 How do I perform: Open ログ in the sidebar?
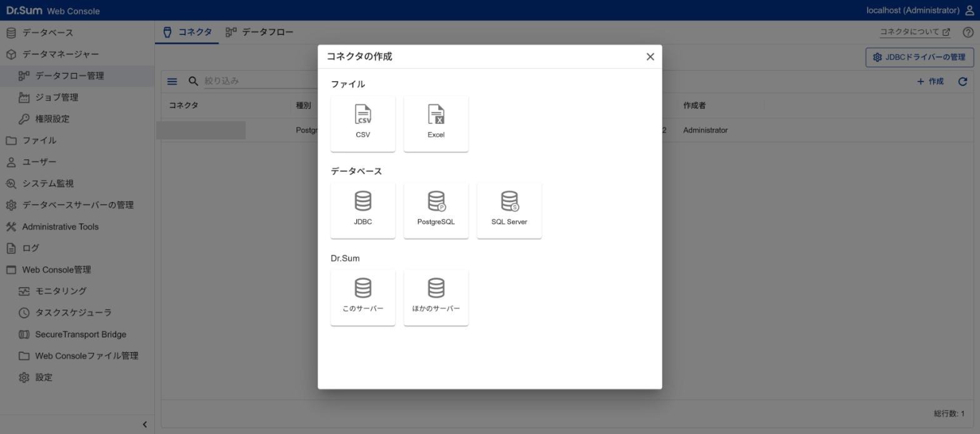point(77,248)
